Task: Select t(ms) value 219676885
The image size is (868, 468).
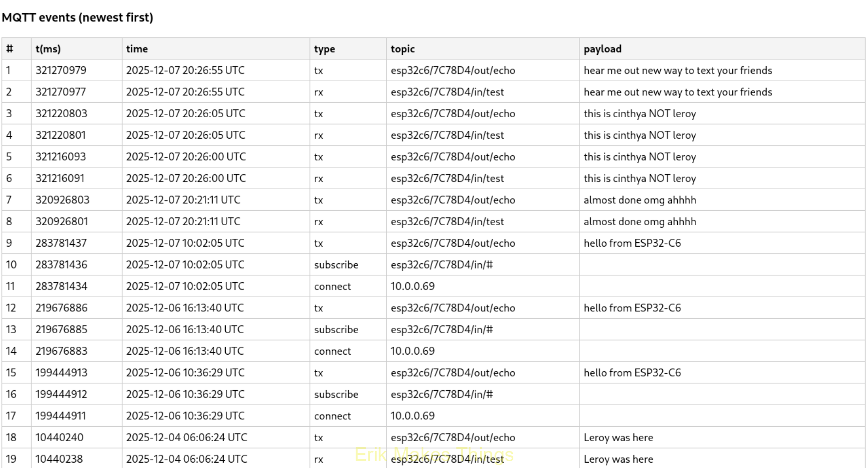Action: point(61,330)
